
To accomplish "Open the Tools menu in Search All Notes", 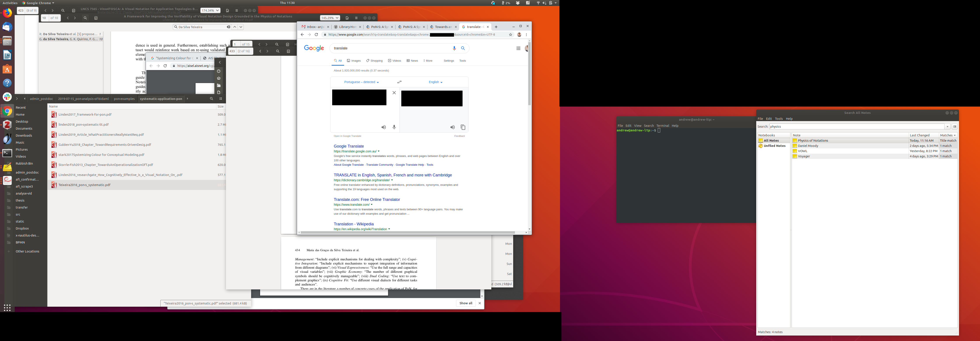I will click(x=779, y=119).
